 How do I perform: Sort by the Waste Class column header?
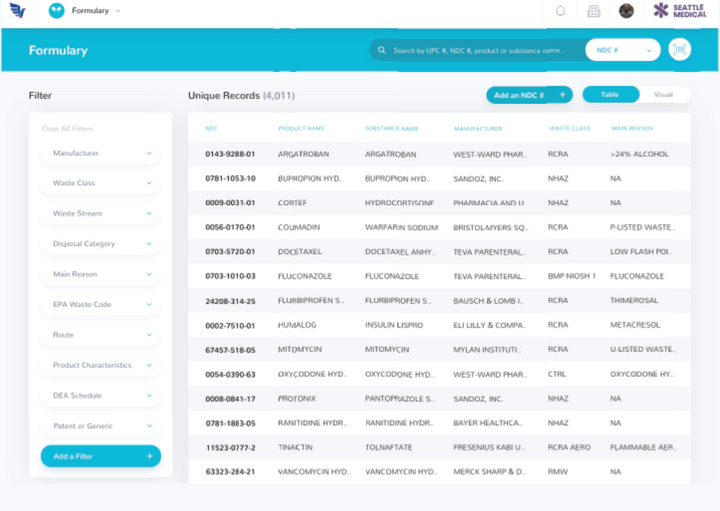(569, 128)
